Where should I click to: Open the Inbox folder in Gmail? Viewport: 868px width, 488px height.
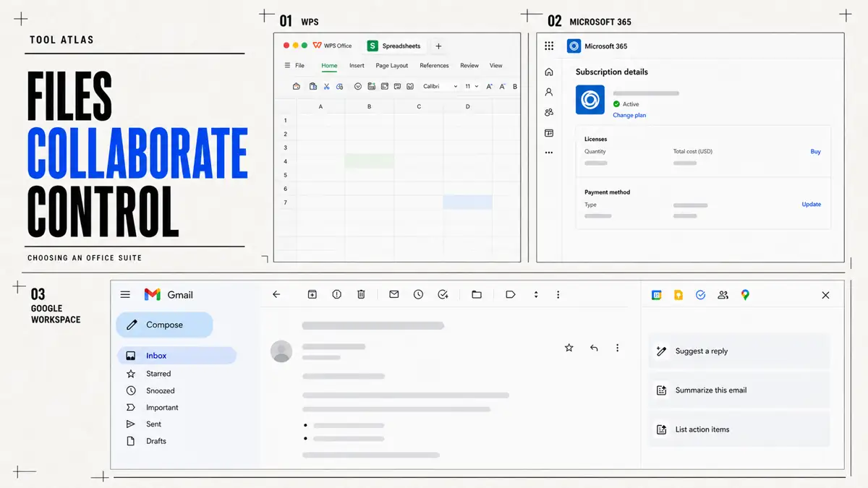[176, 356]
